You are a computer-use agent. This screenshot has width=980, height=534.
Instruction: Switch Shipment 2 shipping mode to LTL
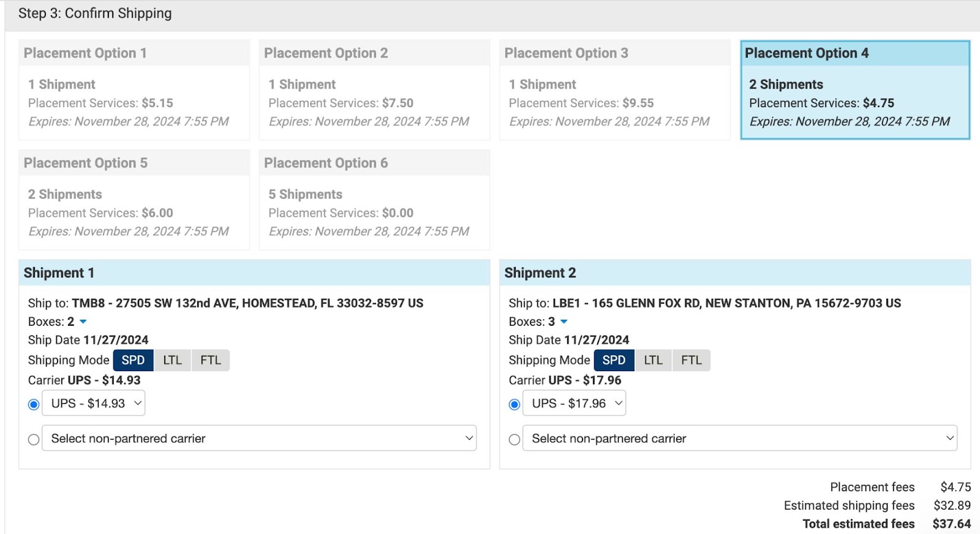tap(653, 360)
